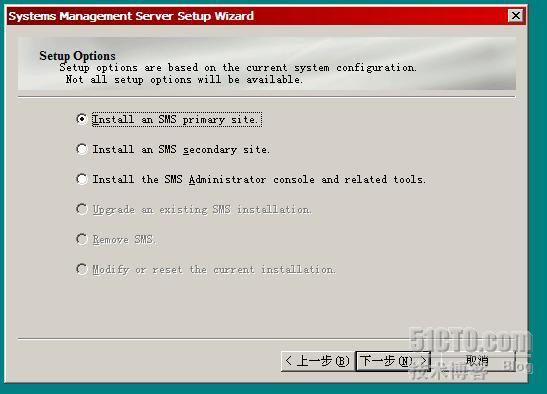This screenshot has width=547, height=394.
Task: Cancel setup with the 取消 button
Action: click(477, 361)
